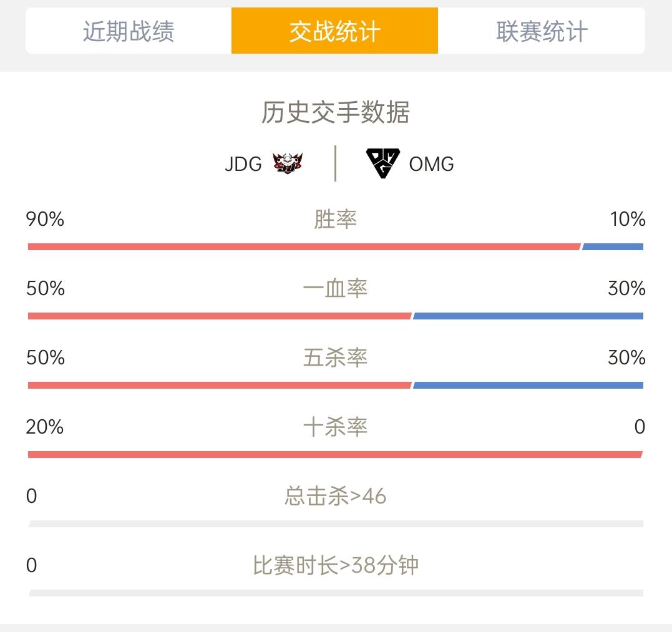Click the red 十杀率 progress bar

[x=336, y=455]
